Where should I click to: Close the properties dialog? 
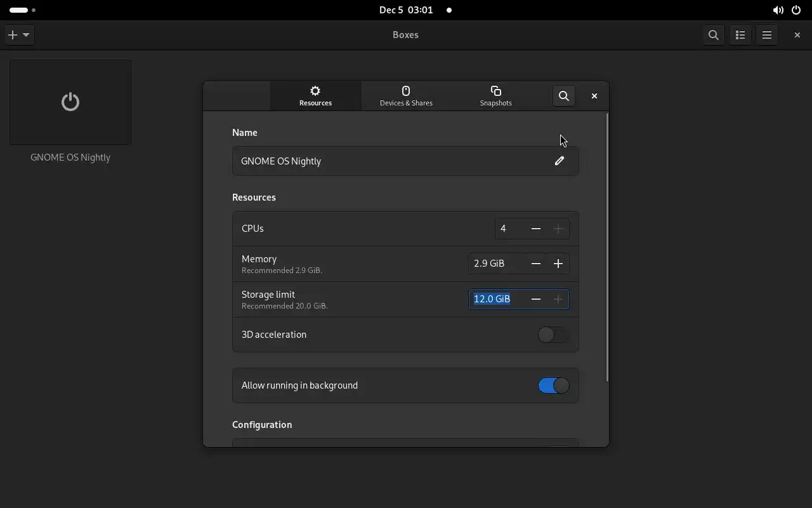tap(594, 96)
